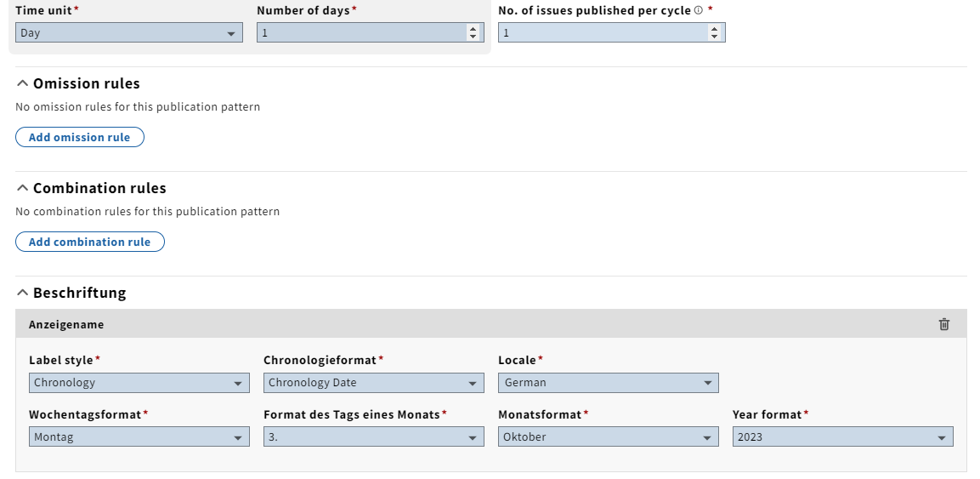Image resolution: width=980 pixels, height=479 pixels.
Task: Open the Time unit dropdown
Action: [x=129, y=33]
